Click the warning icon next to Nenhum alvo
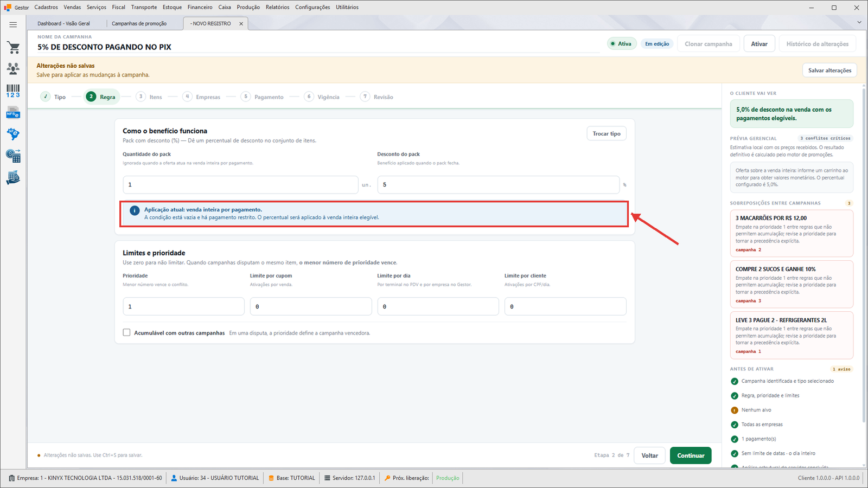 [x=735, y=410]
